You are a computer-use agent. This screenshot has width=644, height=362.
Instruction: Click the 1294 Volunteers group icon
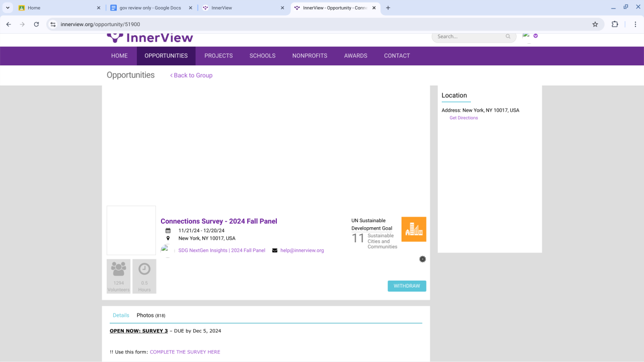(119, 269)
